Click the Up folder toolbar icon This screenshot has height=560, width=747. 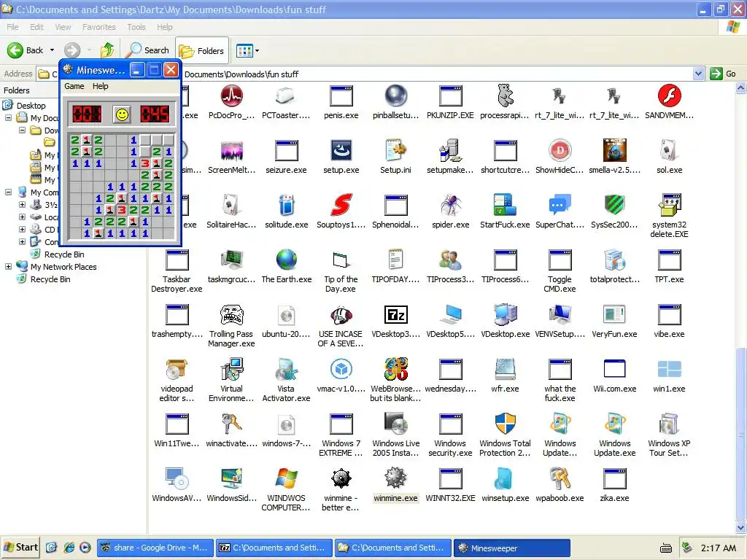coord(107,50)
